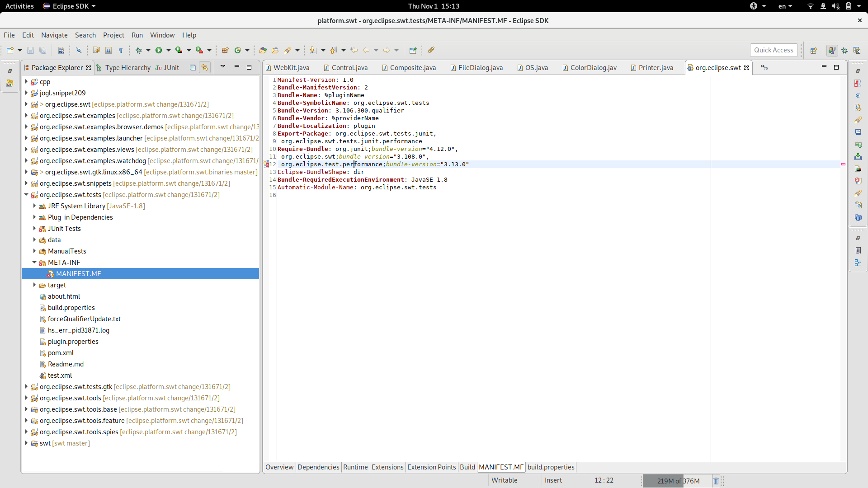This screenshot has height=488, width=868.
Task: Show hidden editor tabs list chevron
Action: tap(764, 67)
